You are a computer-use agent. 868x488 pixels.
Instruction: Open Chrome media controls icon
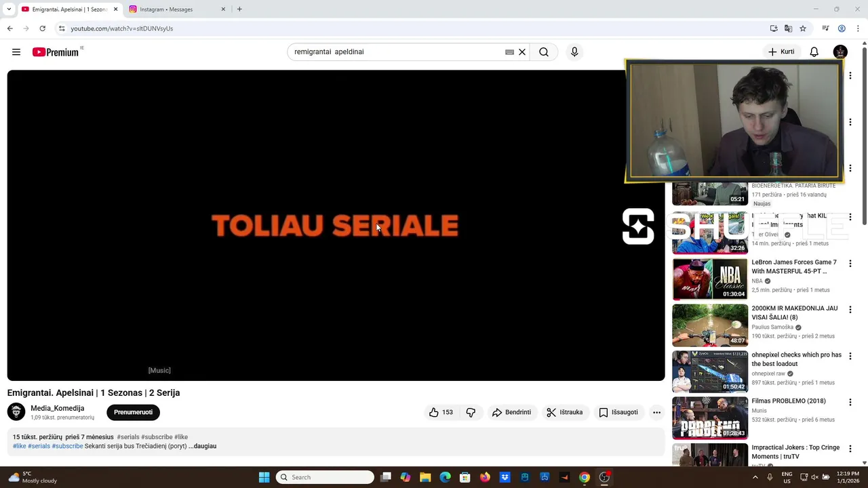pos(825,28)
